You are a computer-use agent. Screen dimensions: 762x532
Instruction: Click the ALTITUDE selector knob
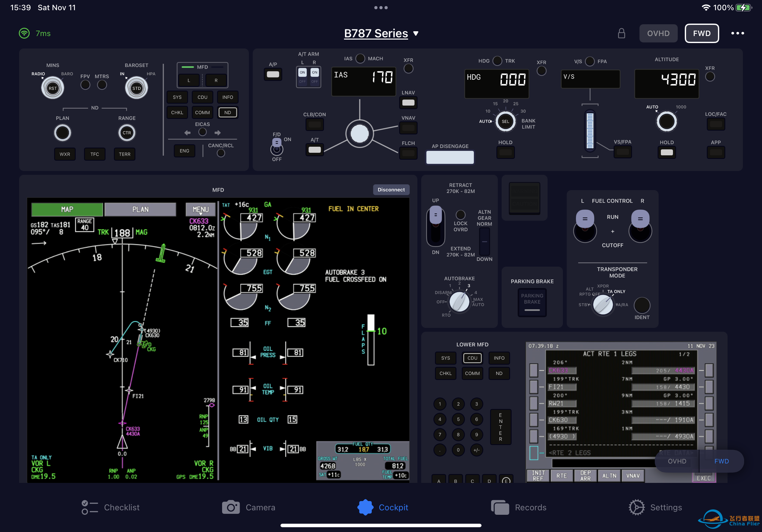point(666,122)
